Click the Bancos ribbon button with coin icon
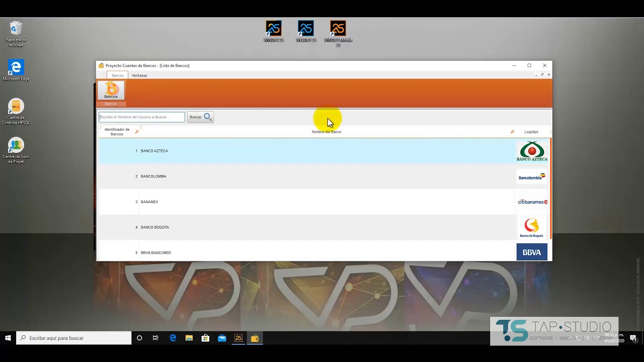 click(111, 90)
